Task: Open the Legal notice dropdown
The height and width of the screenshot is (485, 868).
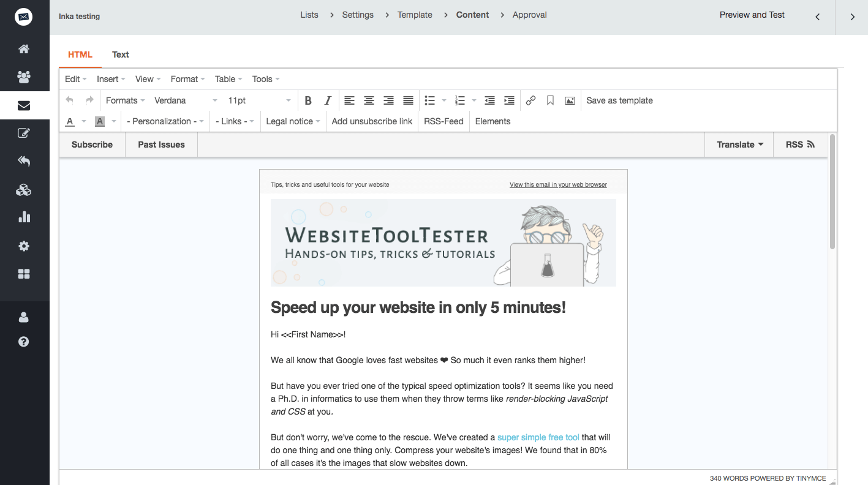Action: coord(293,121)
